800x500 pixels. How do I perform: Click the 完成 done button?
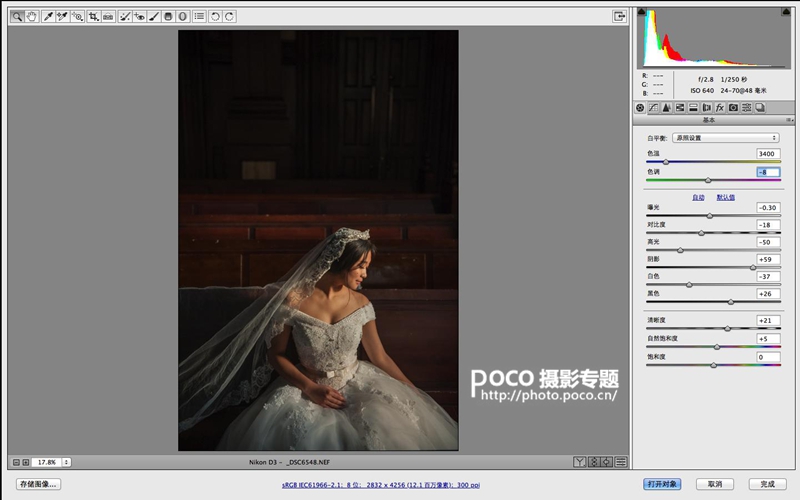[x=767, y=484]
